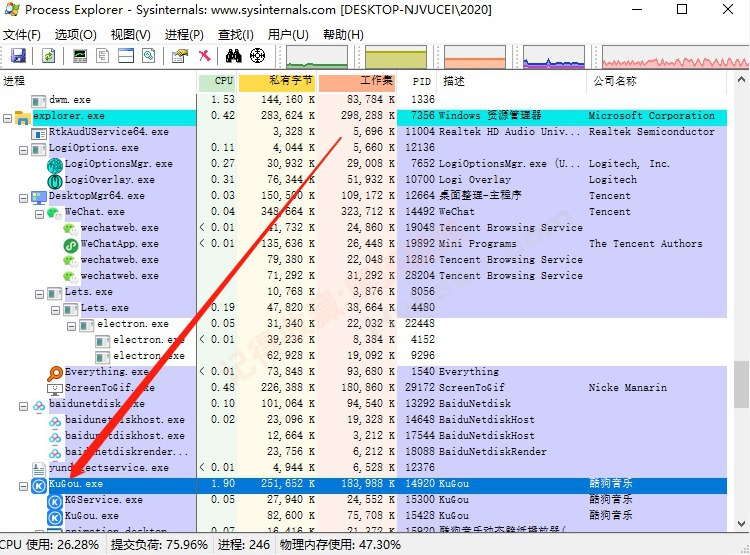Image resolution: width=750 pixels, height=555 pixels.
Task: Collapse the DesktopMgr64.exe tree node
Action: [23, 198]
